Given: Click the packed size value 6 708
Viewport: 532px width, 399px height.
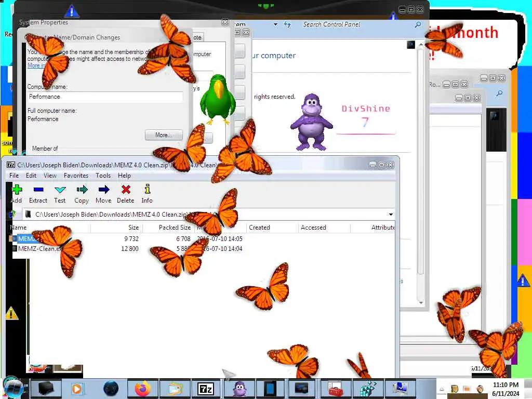Looking at the screenshot, I should coord(183,239).
